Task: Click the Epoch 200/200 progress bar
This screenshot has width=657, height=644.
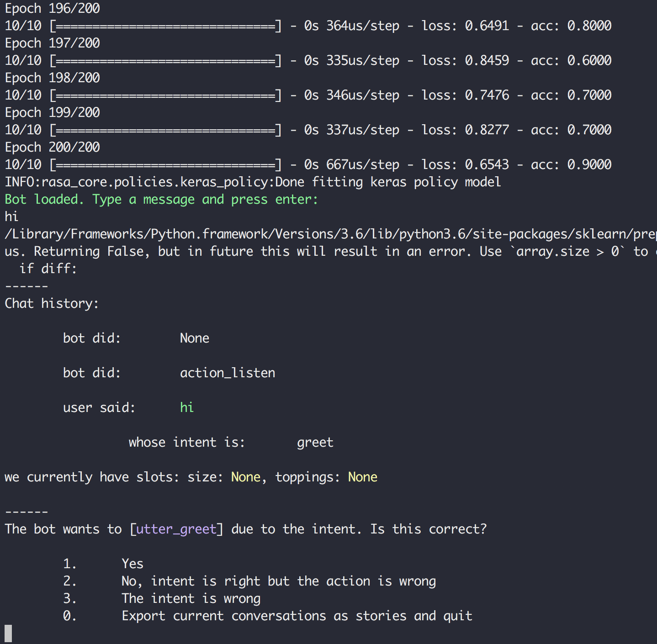Action: coord(165,164)
